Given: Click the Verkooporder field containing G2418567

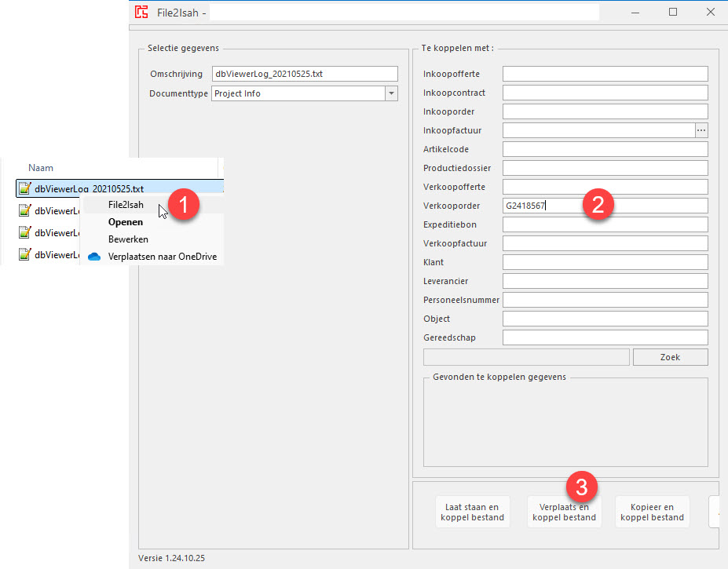Looking at the screenshot, I should [605, 206].
